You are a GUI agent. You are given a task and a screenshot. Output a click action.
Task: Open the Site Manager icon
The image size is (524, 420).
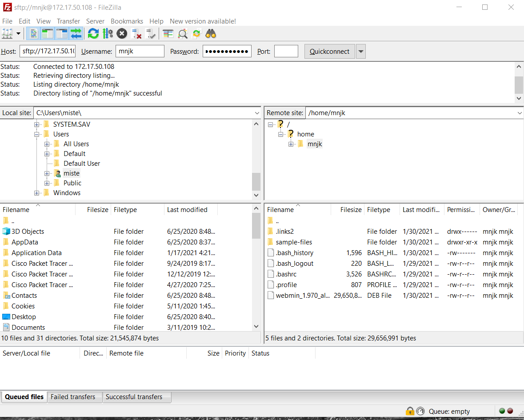click(x=7, y=33)
